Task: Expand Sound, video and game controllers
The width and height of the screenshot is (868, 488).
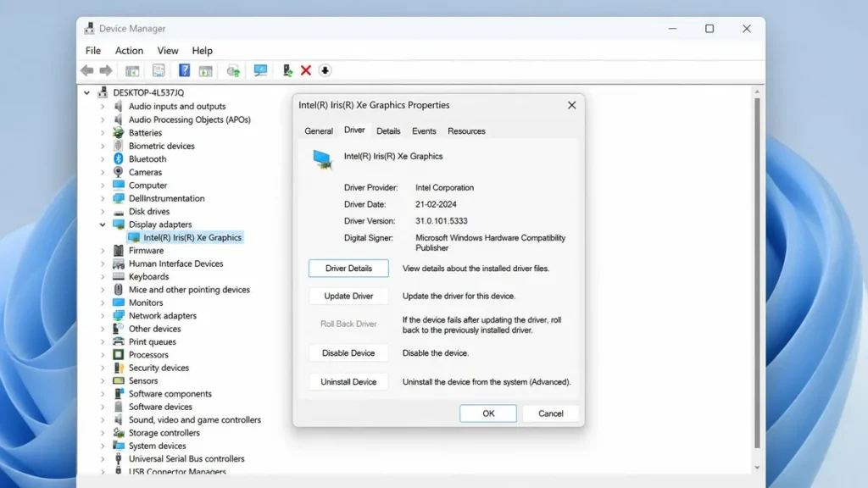Action: click(103, 420)
